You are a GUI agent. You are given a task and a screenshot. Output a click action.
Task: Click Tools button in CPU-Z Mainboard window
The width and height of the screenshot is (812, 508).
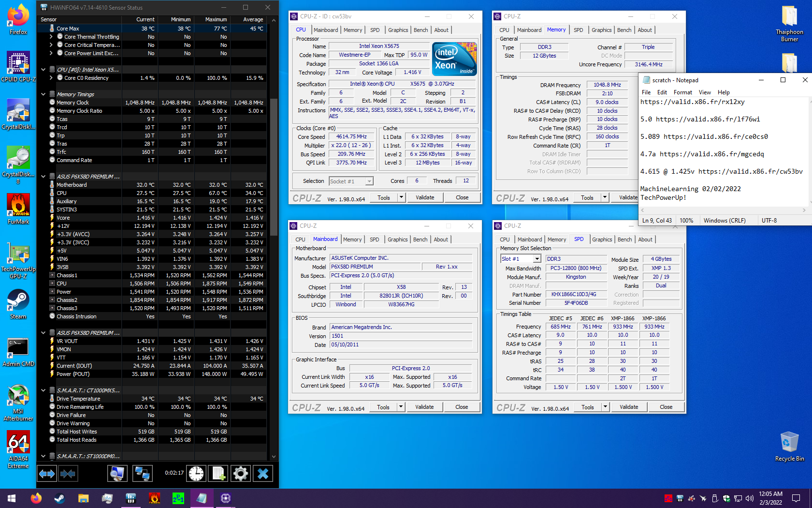click(383, 407)
